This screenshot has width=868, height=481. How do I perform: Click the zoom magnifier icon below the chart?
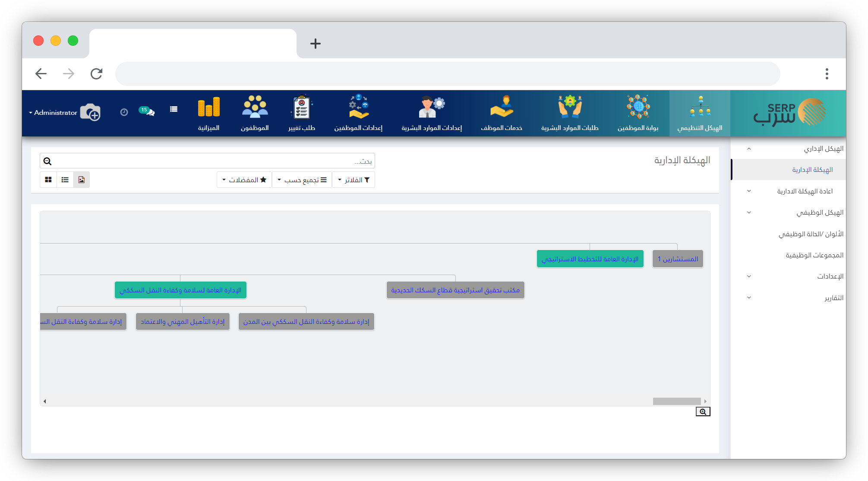pyautogui.click(x=703, y=411)
